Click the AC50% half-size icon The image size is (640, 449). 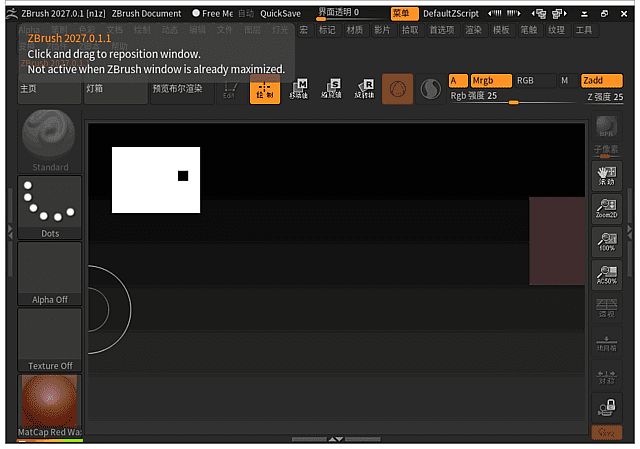coord(607,275)
